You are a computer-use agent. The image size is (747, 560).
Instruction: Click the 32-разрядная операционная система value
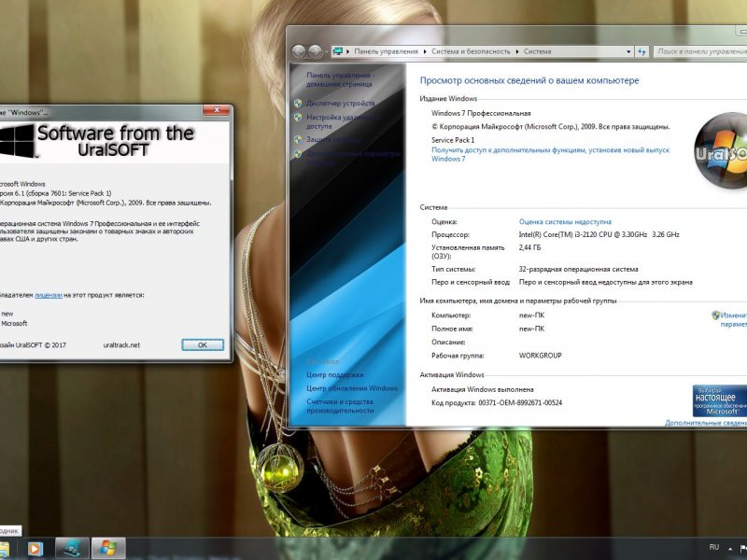(x=578, y=269)
